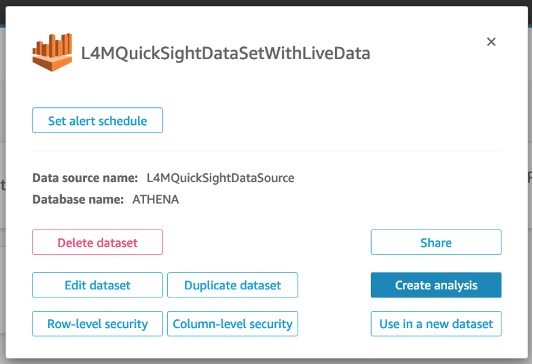Viewport: 533px width, 364px height.
Task: Start Create analysis from this dataset
Action: pos(436,285)
